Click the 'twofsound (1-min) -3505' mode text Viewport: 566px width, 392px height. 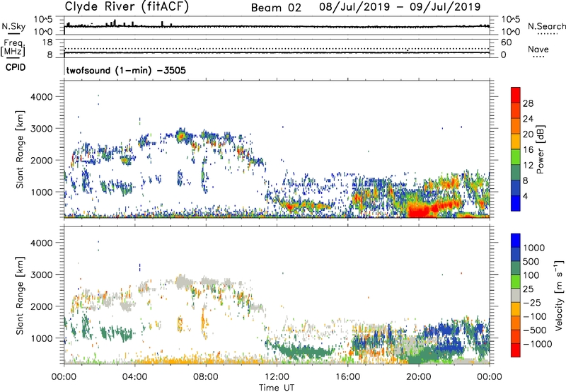pos(127,70)
